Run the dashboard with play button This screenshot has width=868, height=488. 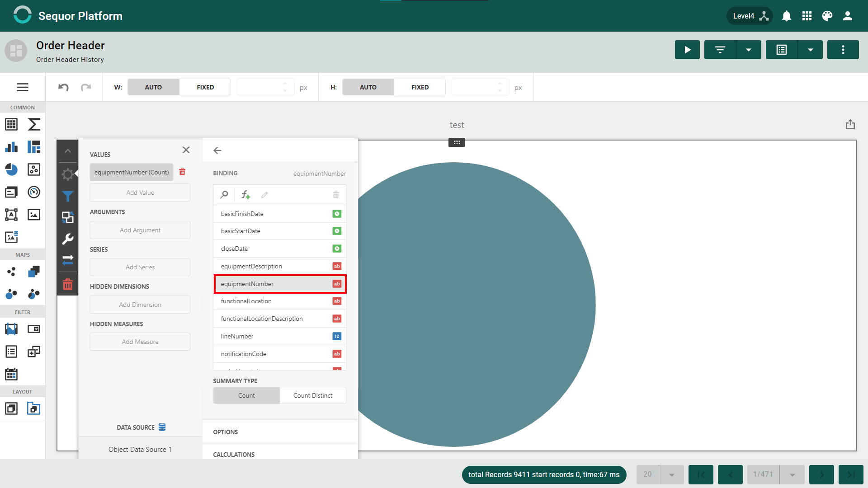(687, 50)
